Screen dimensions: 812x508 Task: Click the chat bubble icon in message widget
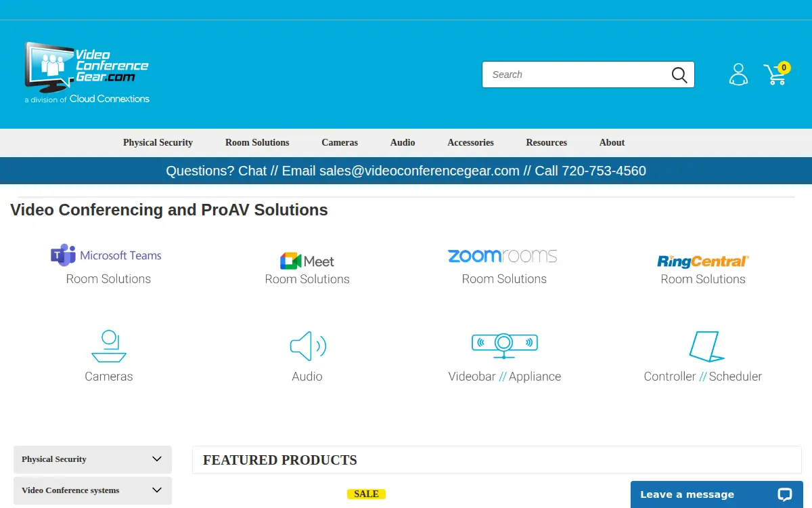coord(785,494)
